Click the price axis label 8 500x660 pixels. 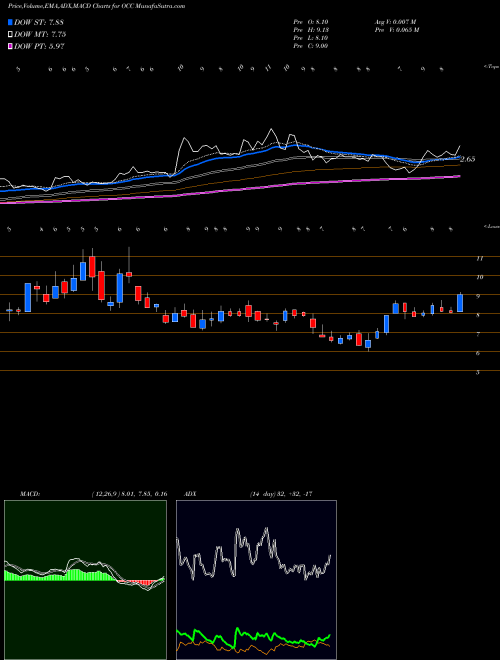(x=478, y=315)
